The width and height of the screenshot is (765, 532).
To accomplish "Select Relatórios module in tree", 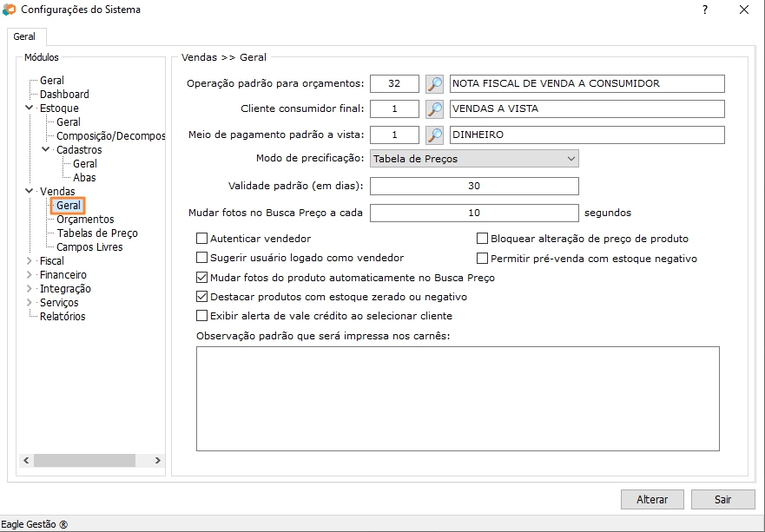I will [x=63, y=317].
